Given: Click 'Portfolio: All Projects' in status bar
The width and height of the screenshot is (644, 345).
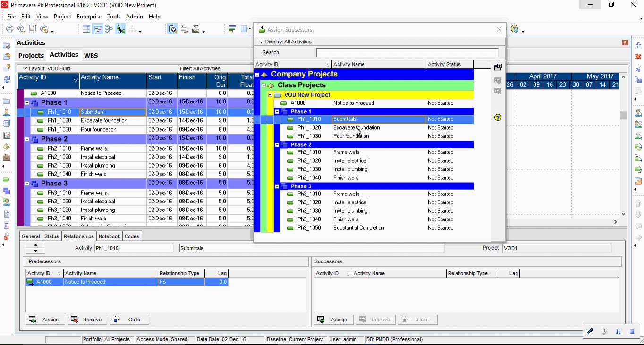Looking at the screenshot, I should [106, 339].
